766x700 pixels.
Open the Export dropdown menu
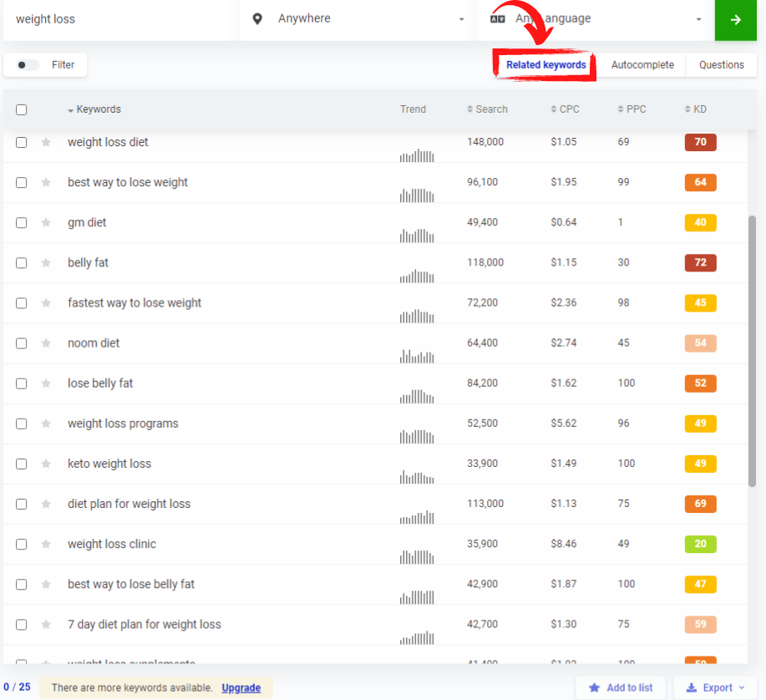click(714, 687)
